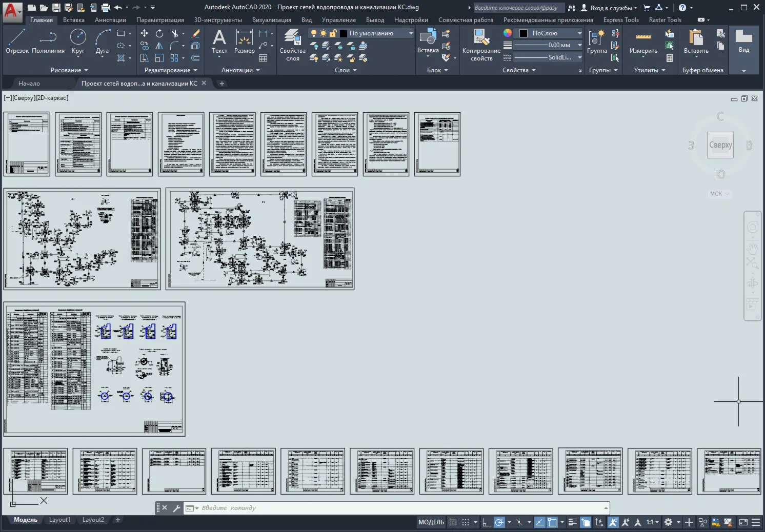The image size is (765, 532).
Task: Insert a table with the Table icon
Action: pos(263,58)
